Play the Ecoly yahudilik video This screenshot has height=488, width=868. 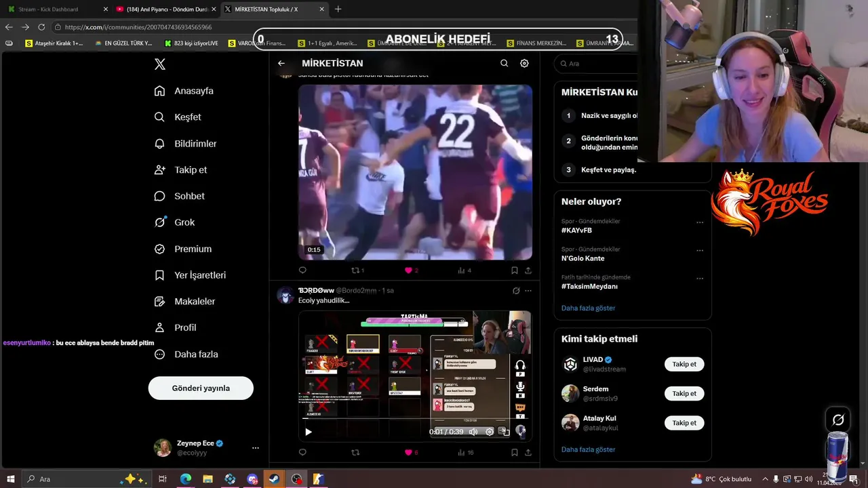pos(309,432)
